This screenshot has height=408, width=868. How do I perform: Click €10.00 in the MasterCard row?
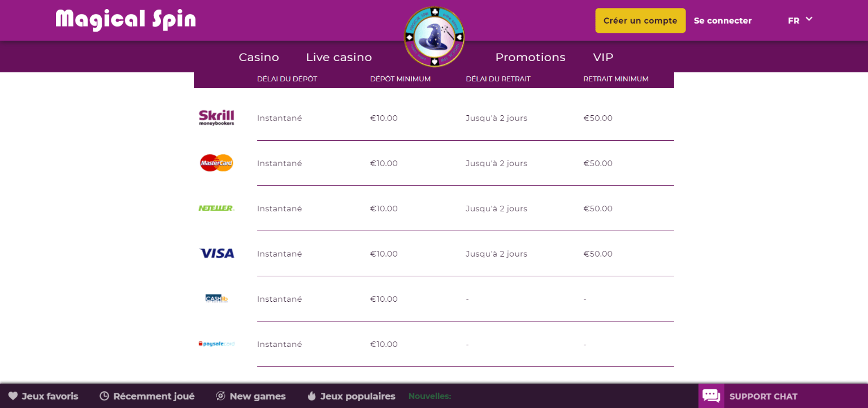click(x=384, y=163)
